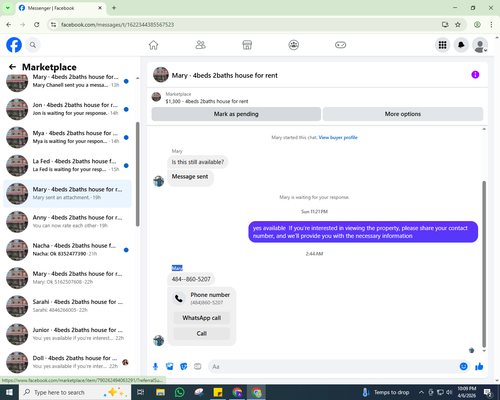The width and height of the screenshot is (500, 400).
Task: Open the Facebook search icon
Action: point(33,45)
